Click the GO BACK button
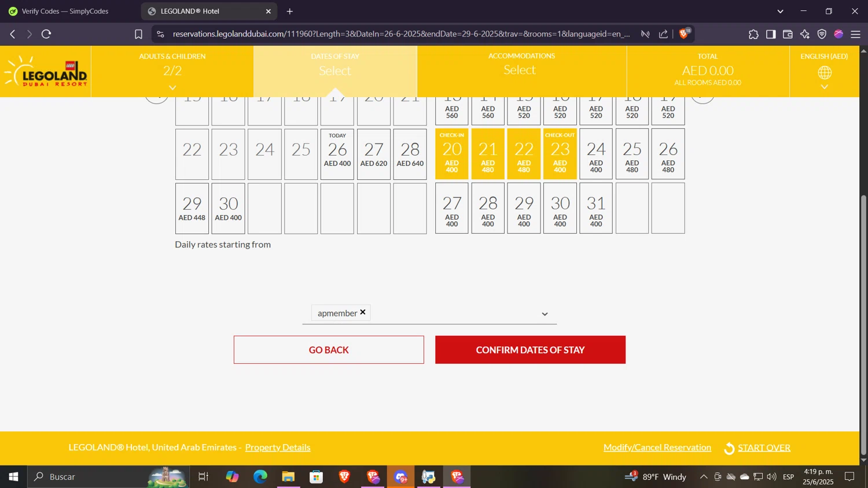 tap(329, 350)
